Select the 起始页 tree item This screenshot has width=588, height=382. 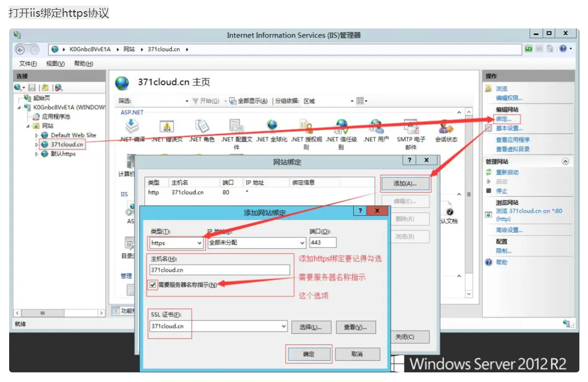coord(41,98)
